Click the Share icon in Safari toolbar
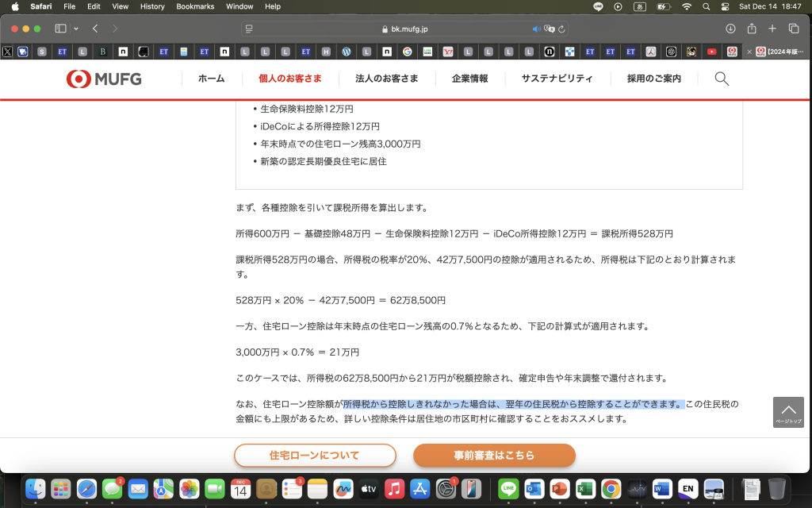 point(750,27)
